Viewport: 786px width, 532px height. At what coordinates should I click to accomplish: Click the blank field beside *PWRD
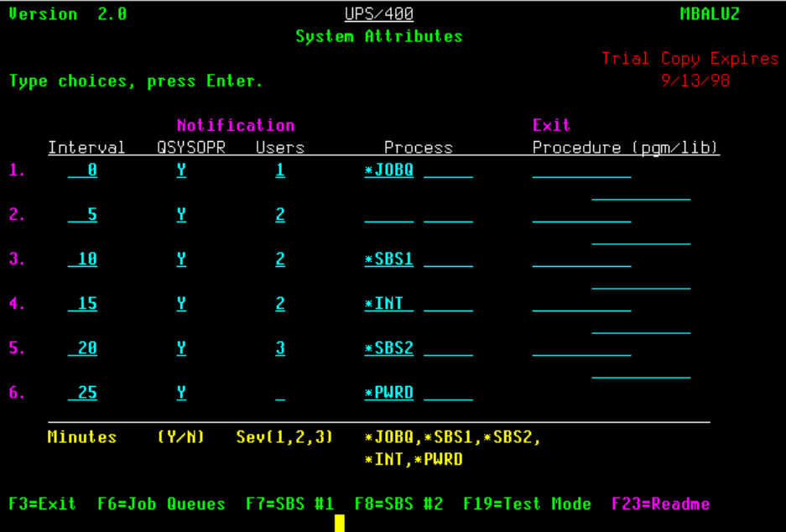tap(448, 394)
